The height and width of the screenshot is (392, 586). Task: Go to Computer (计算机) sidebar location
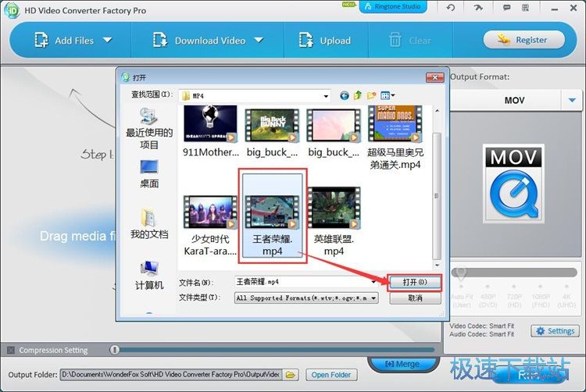coord(149,275)
